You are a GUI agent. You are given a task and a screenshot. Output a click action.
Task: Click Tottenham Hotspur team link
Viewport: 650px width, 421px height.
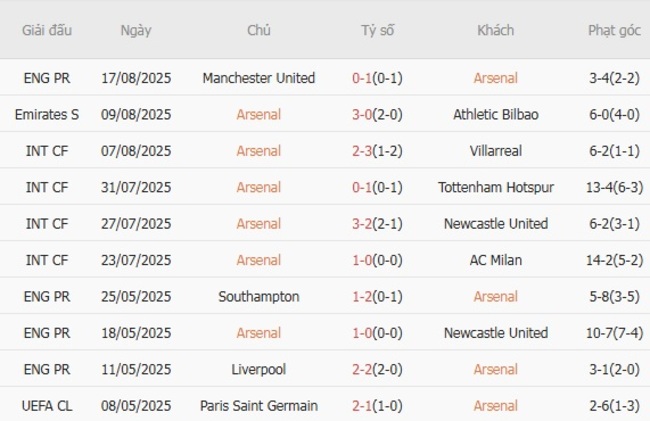[x=495, y=187]
